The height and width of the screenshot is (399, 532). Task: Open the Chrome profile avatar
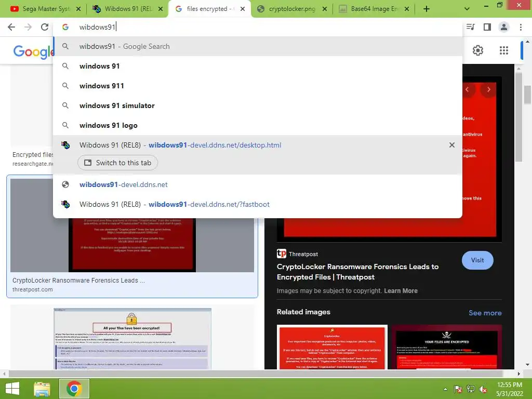(x=504, y=27)
